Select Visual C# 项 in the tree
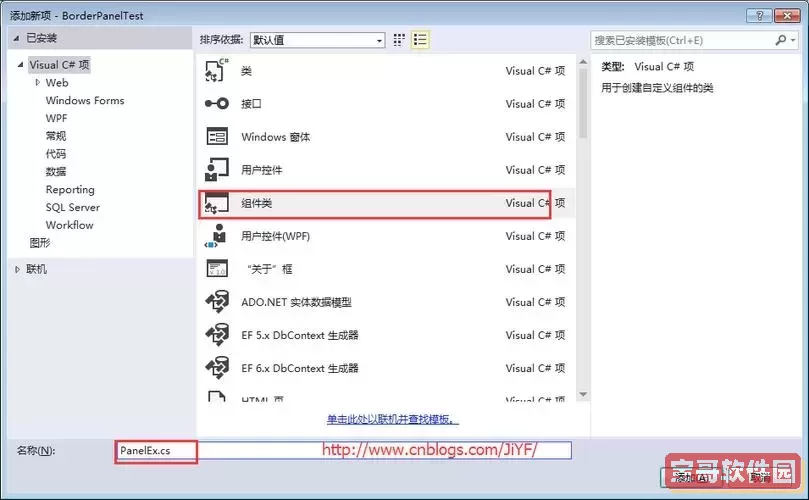Image resolution: width=809 pixels, height=500 pixels. pyautogui.click(x=59, y=65)
